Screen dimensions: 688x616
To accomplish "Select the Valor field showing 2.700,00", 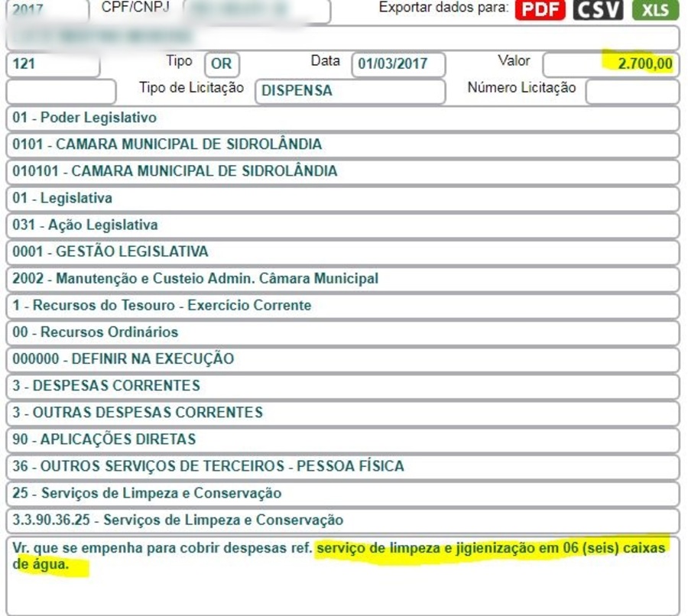I will (x=610, y=64).
